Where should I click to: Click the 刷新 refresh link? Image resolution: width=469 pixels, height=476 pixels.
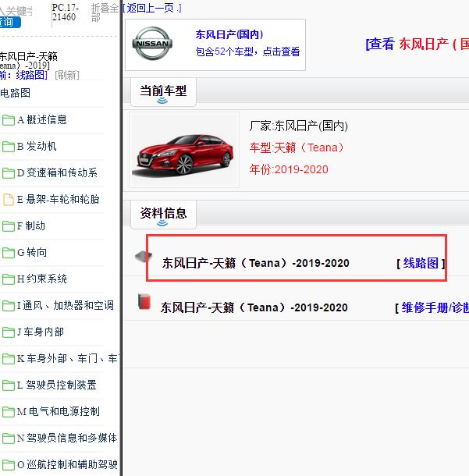pos(67,75)
